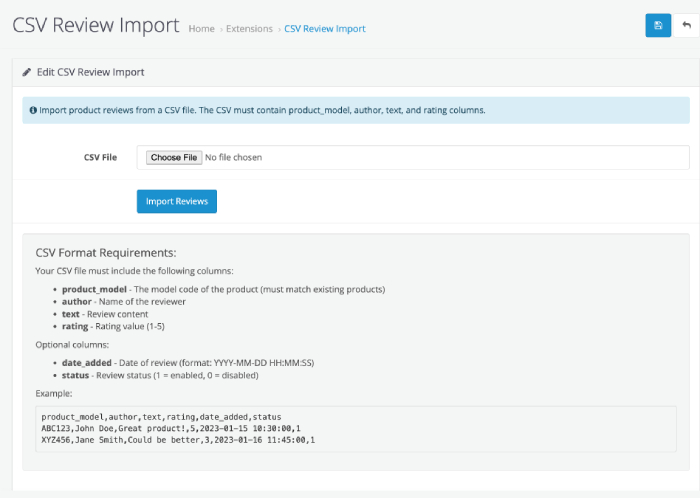Screen dimensions: 700x498
Task: Click the example CSV header line
Action: pos(161,417)
